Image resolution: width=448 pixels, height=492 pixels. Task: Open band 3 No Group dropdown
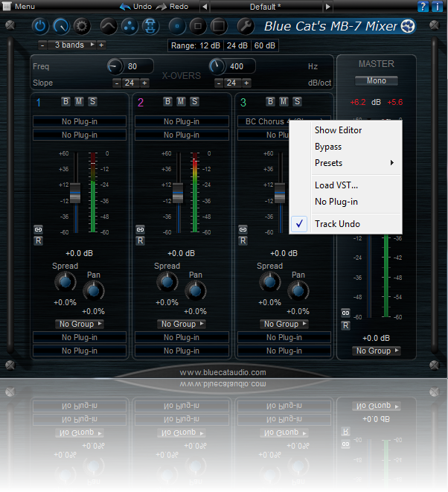[284, 324]
